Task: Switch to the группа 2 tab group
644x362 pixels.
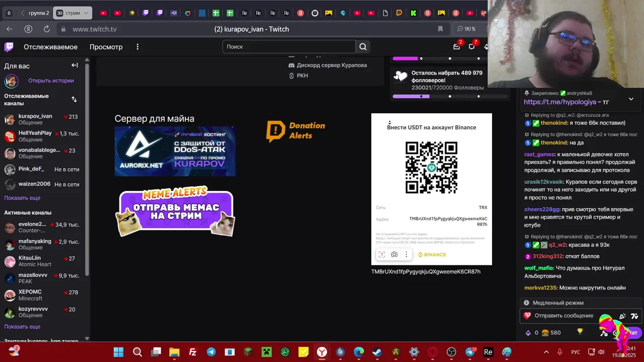Action: pos(35,13)
